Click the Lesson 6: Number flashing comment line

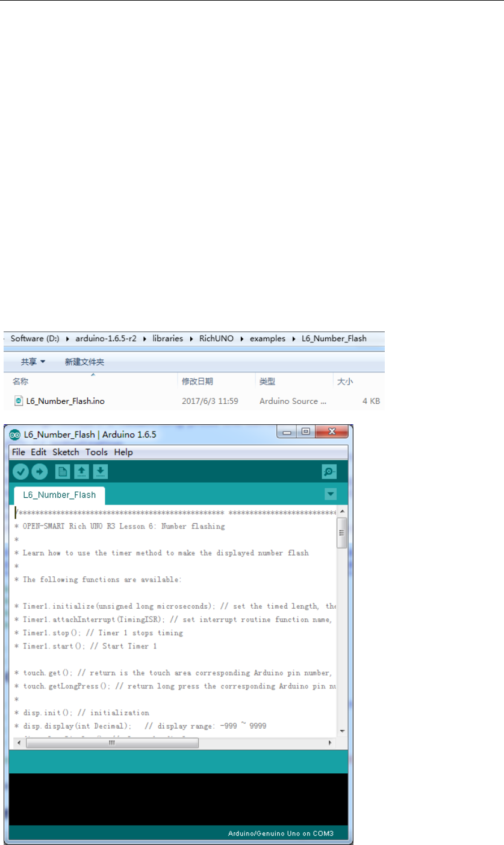pos(120,526)
